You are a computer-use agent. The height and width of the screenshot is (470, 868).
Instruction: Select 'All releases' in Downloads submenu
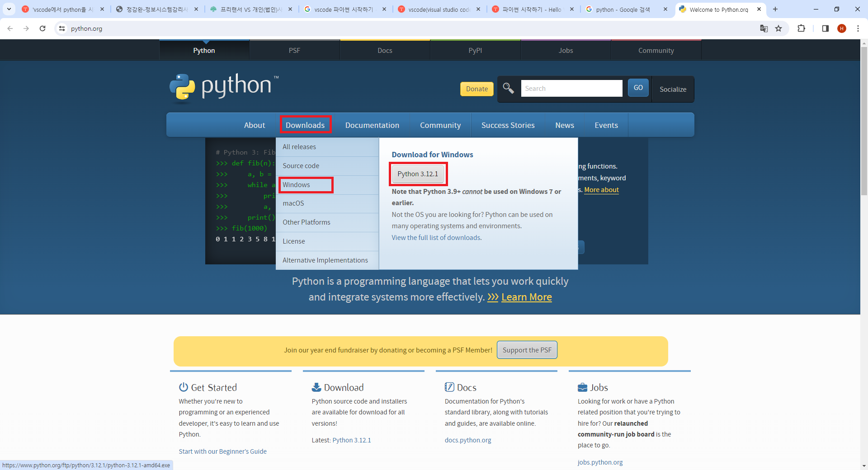327,147
